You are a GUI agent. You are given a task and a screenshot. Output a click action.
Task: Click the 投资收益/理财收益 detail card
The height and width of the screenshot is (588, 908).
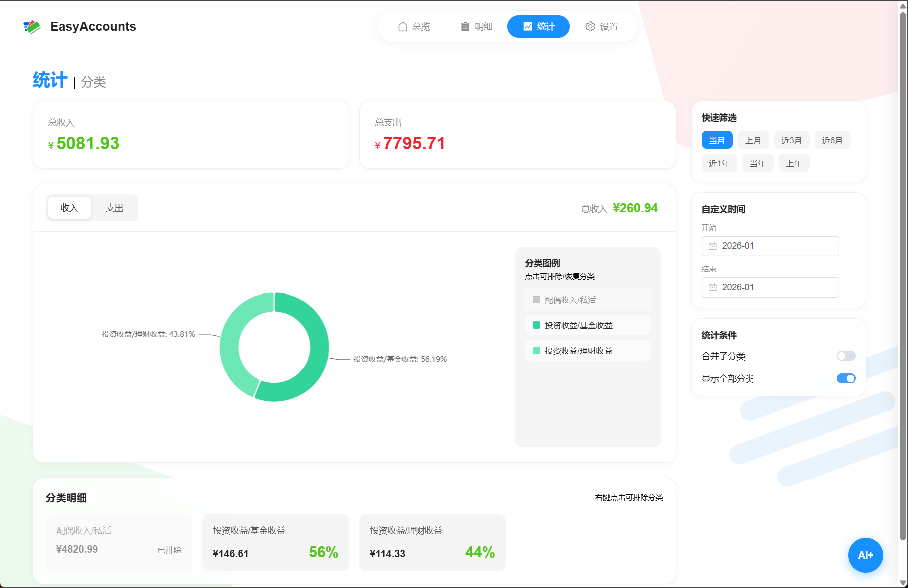tap(432, 542)
